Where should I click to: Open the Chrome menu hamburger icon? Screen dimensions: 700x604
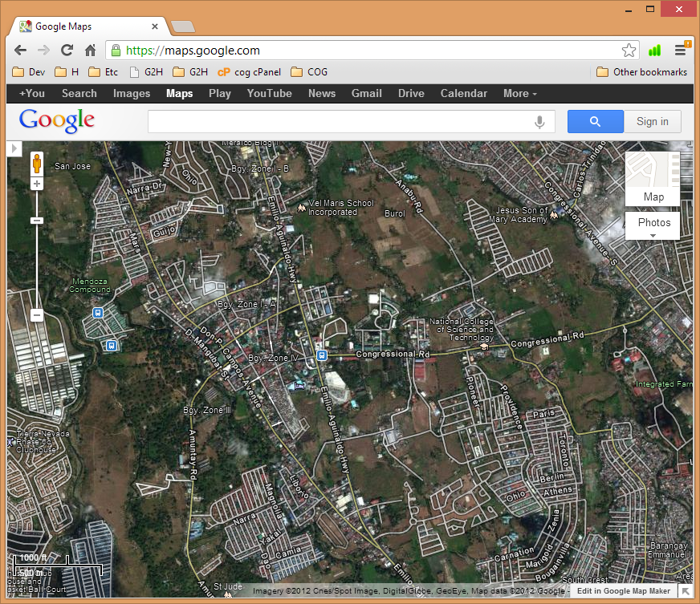click(680, 50)
